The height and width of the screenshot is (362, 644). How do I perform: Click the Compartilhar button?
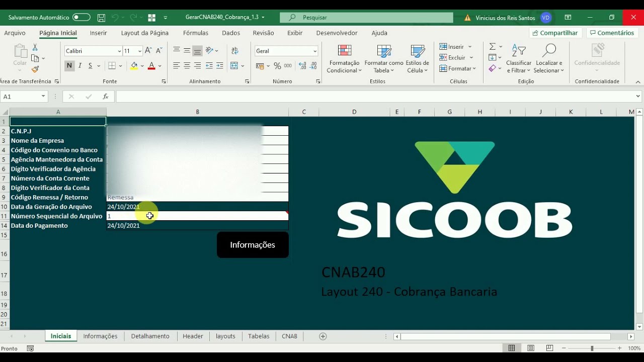coord(555,33)
